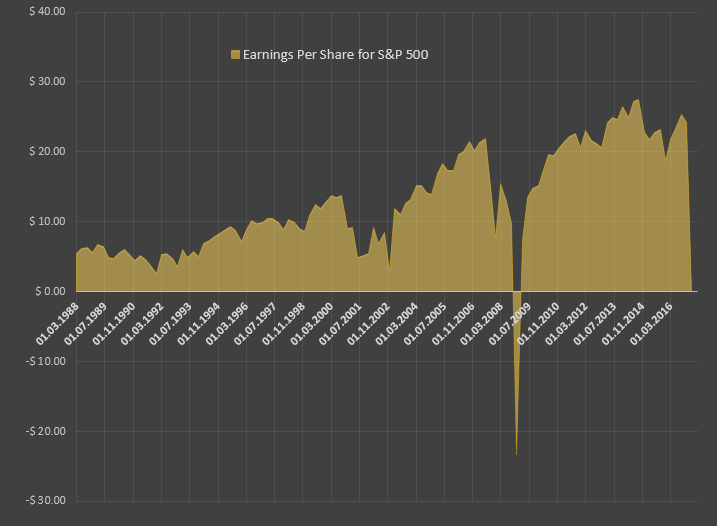Click the 01.07.2005 date label
This screenshot has width=717, height=526.
[425, 323]
